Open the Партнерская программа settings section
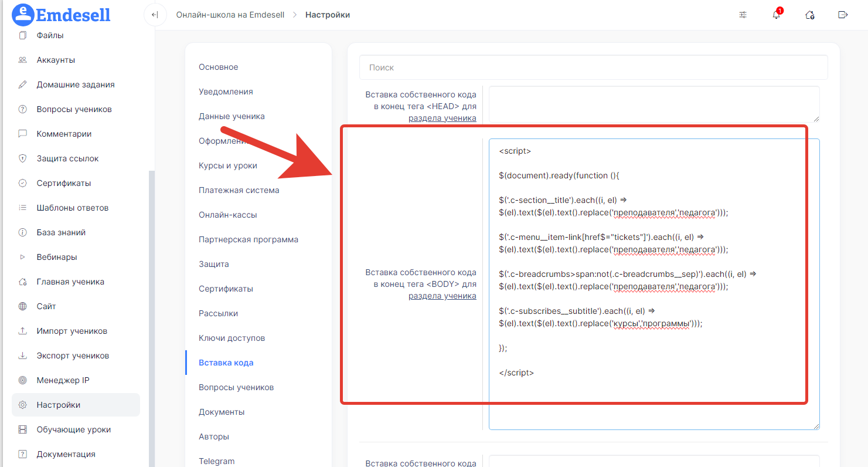This screenshot has width=868, height=467. (248, 239)
